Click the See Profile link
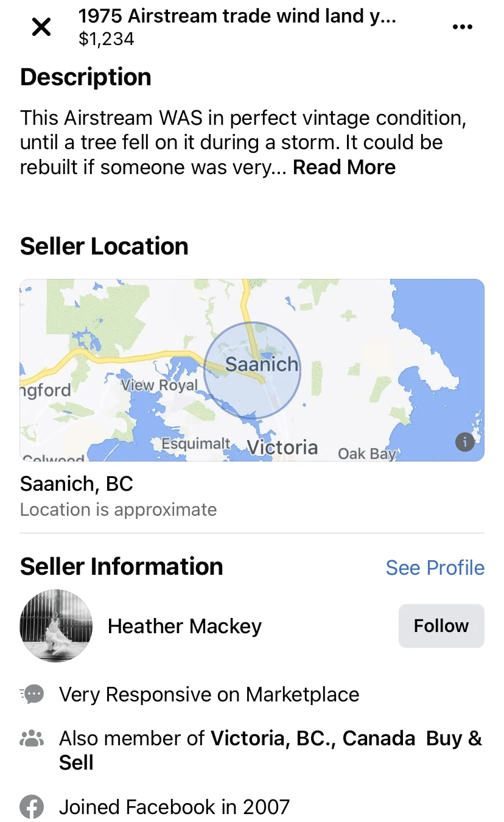Viewport: 504px width, 822px height. coord(435,567)
